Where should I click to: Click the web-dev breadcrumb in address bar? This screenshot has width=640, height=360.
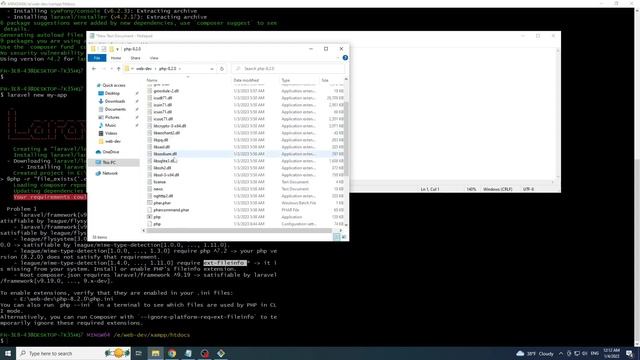pyautogui.click(x=144, y=69)
